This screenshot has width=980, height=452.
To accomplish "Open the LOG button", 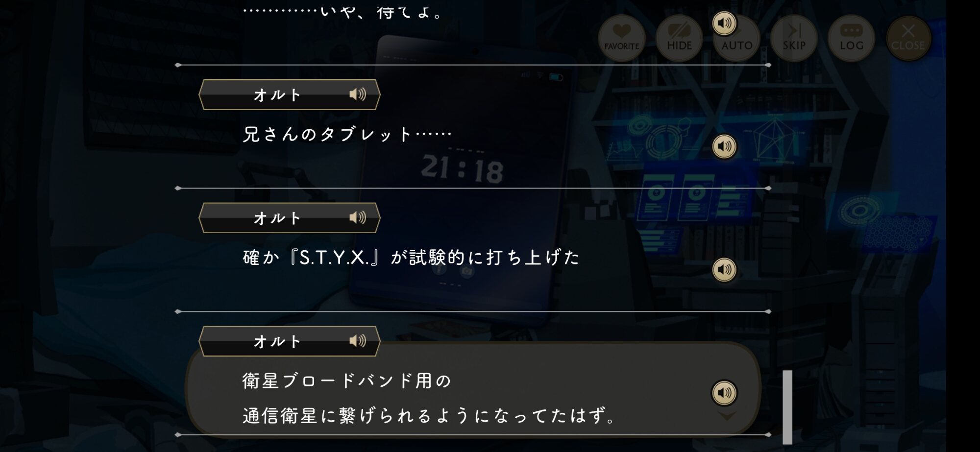I will (851, 38).
